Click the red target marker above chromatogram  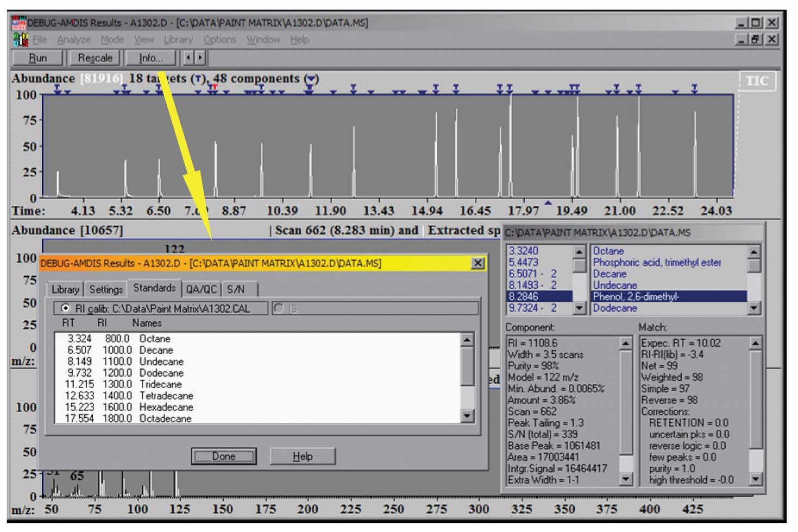[x=213, y=87]
